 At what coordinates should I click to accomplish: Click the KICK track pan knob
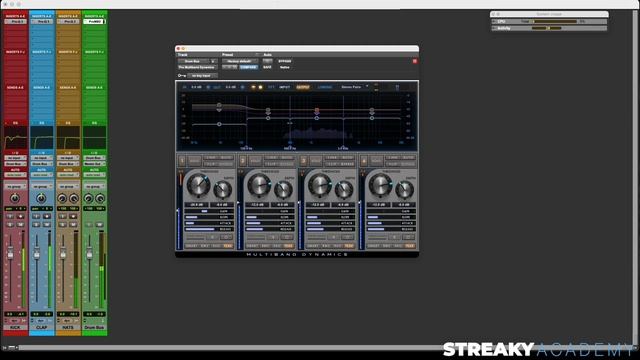coord(15,198)
